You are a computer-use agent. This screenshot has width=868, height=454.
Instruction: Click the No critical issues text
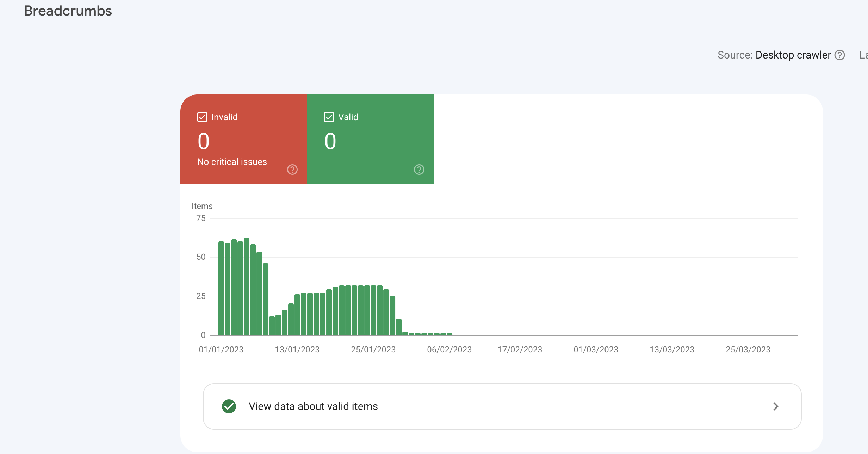(x=232, y=162)
